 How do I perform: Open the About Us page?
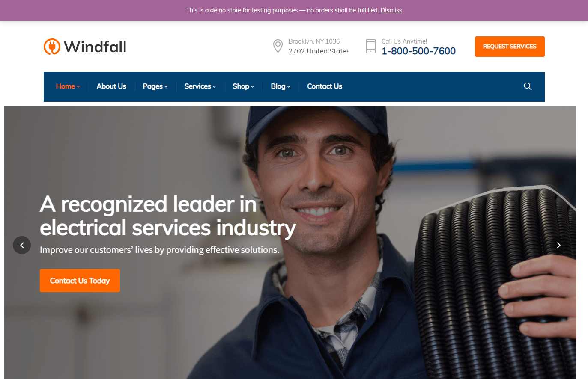click(x=111, y=86)
